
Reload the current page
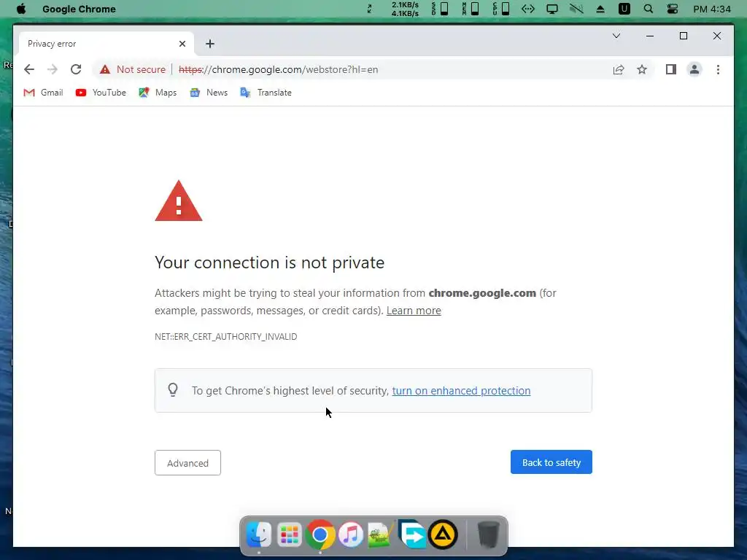(76, 69)
